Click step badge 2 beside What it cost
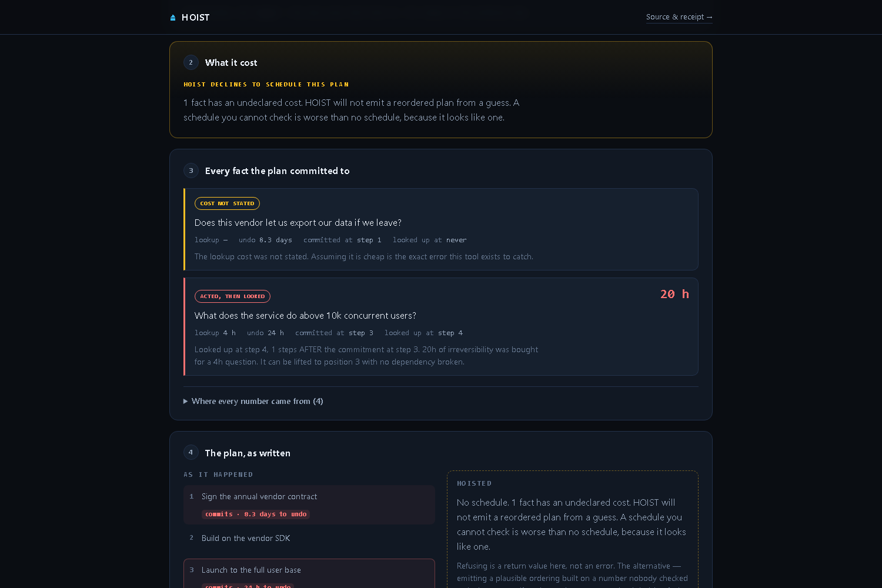 (191, 62)
